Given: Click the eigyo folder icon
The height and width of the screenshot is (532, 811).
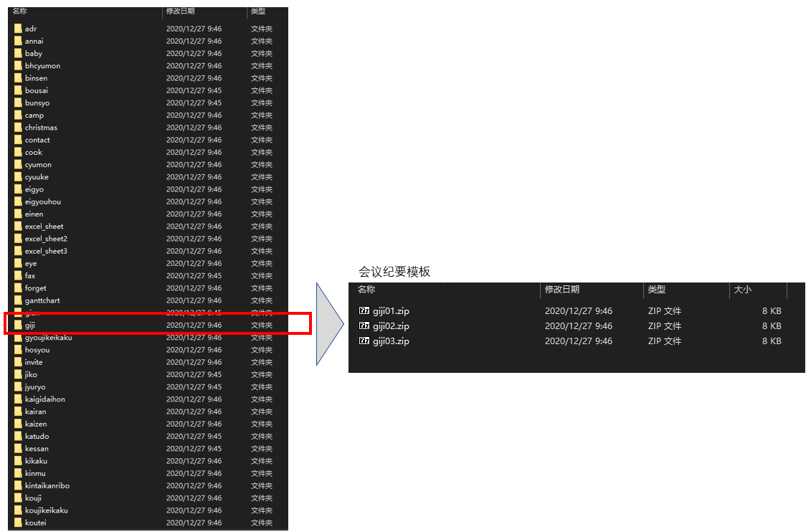Looking at the screenshot, I should pos(18,190).
